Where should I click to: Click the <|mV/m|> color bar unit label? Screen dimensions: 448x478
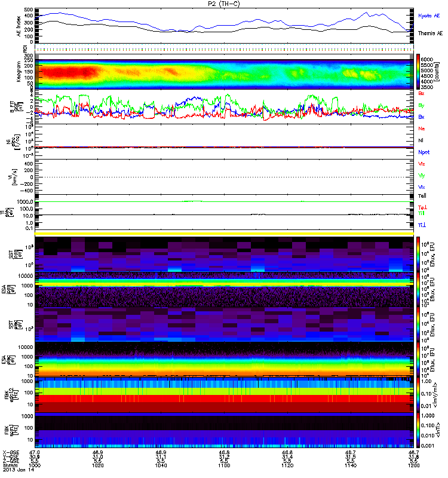point(436,395)
